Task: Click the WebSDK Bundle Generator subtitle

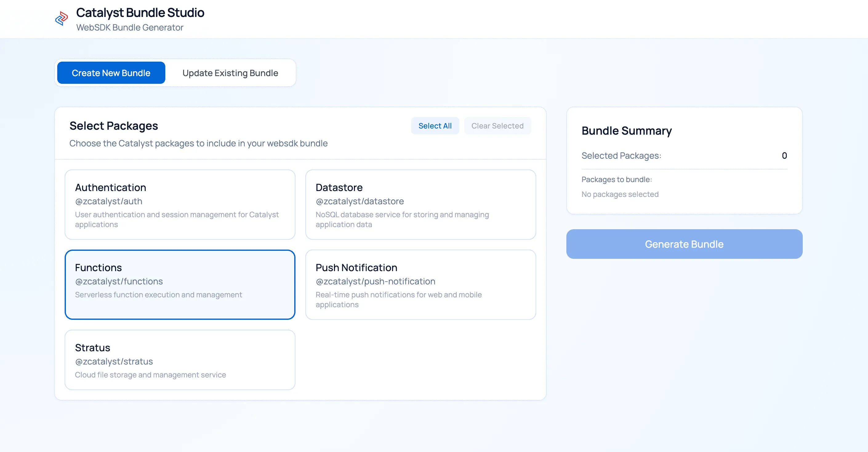Action: (x=130, y=27)
